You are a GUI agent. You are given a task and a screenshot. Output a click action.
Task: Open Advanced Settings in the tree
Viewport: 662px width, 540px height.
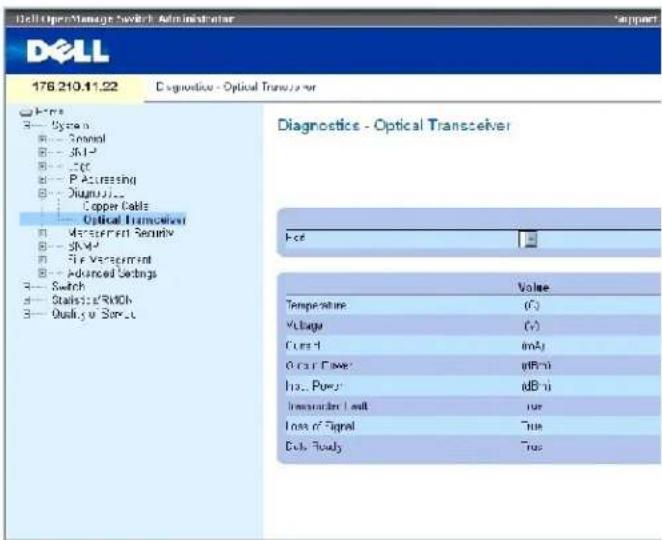point(112,273)
